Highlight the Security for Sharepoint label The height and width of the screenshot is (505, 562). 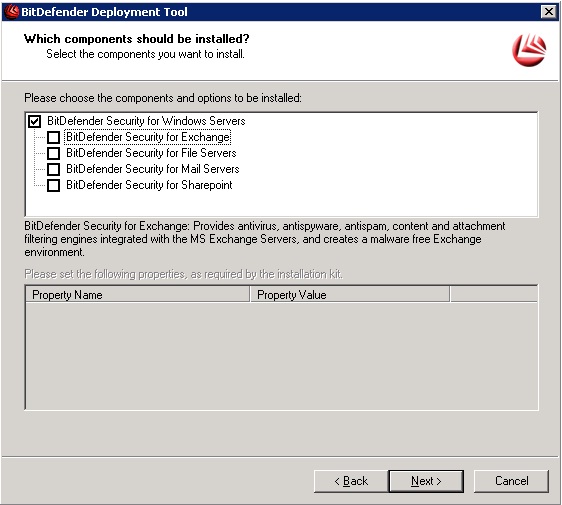(149, 185)
